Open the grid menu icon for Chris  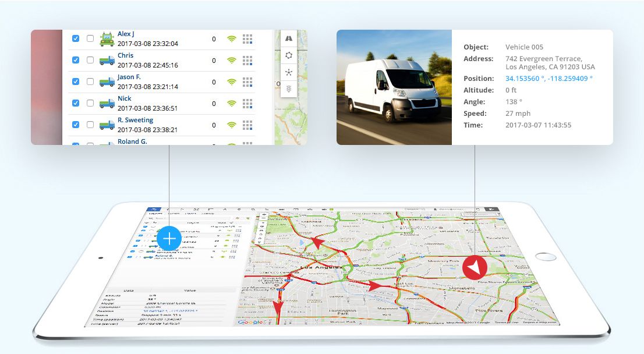point(247,61)
